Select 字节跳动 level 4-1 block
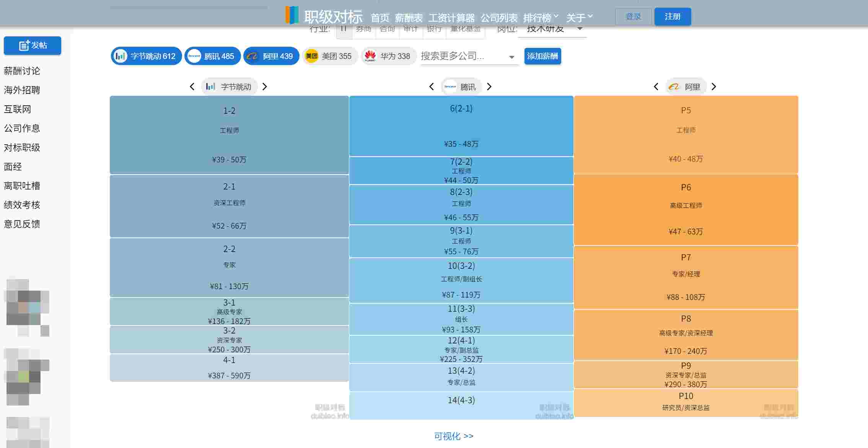This screenshot has width=868, height=448. [x=229, y=368]
